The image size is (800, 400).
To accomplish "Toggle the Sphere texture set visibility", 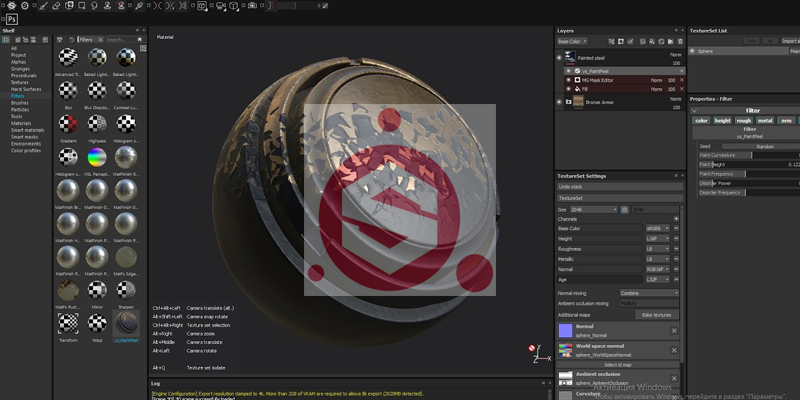I will click(692, 51).
